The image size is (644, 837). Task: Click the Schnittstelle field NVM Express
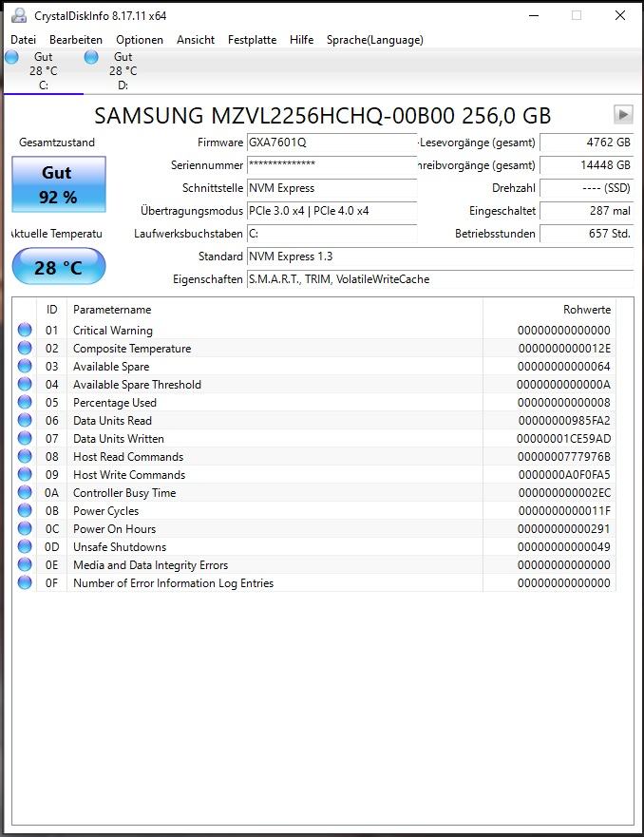[331, 188]
